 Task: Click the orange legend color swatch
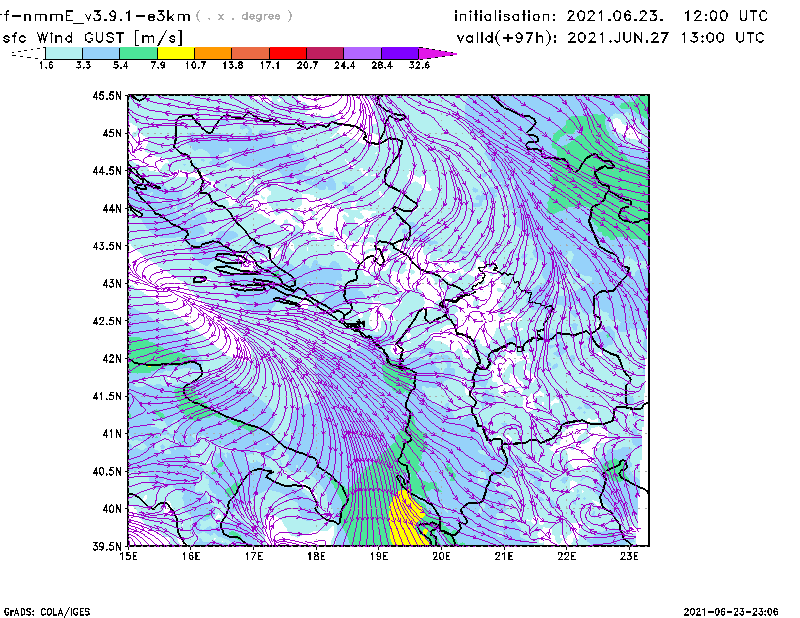[213, 53]
